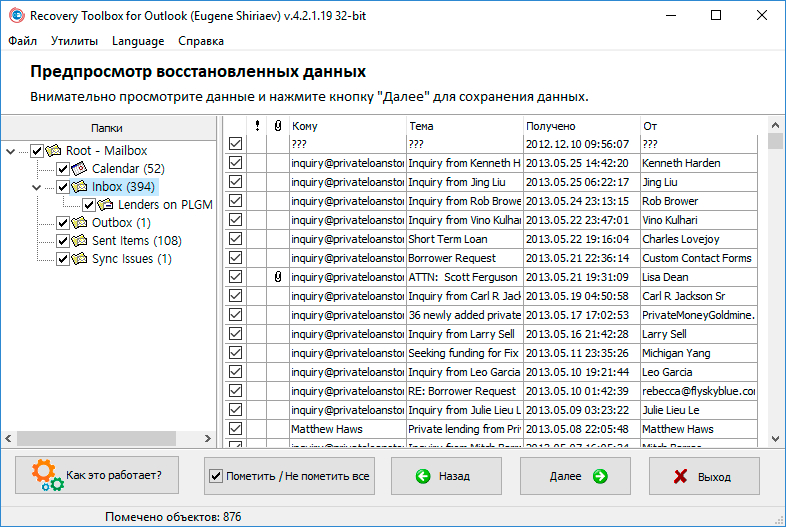Uncheck the Lenders on PLGM checkbox
786x527 pixels.
tap(89, 205)
